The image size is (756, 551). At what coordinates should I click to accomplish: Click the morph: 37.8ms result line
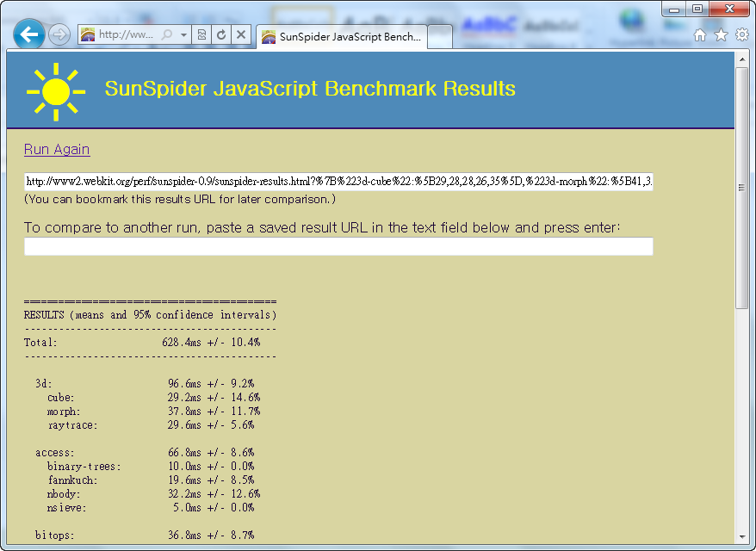pos(153,412)
